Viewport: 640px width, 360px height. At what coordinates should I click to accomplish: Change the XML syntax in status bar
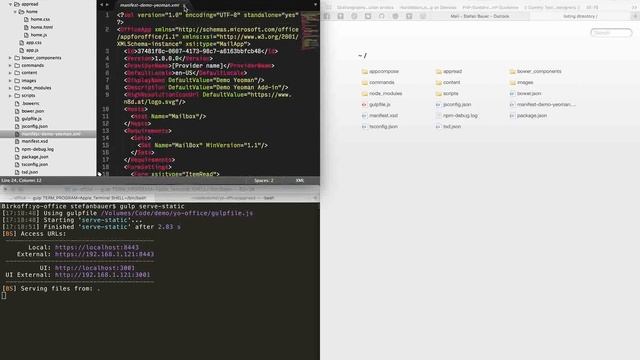coord(300,180)
